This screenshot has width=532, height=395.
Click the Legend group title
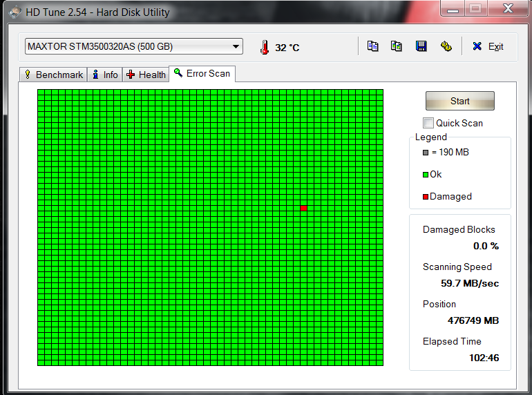pos(431,137)
